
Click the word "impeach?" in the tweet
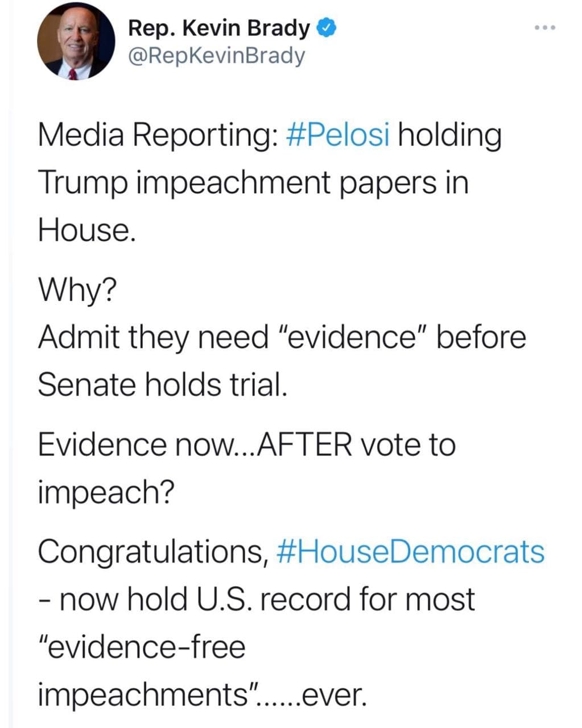click(x=105, y=491)
